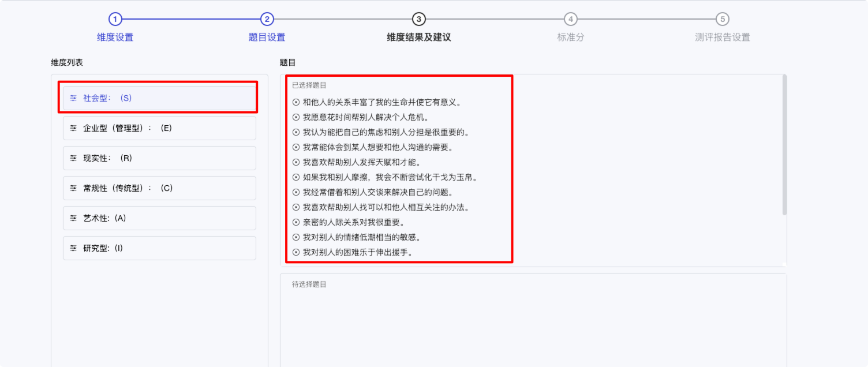Select the 企业型（管理型）(E) dimension

[x=159, y=128]
